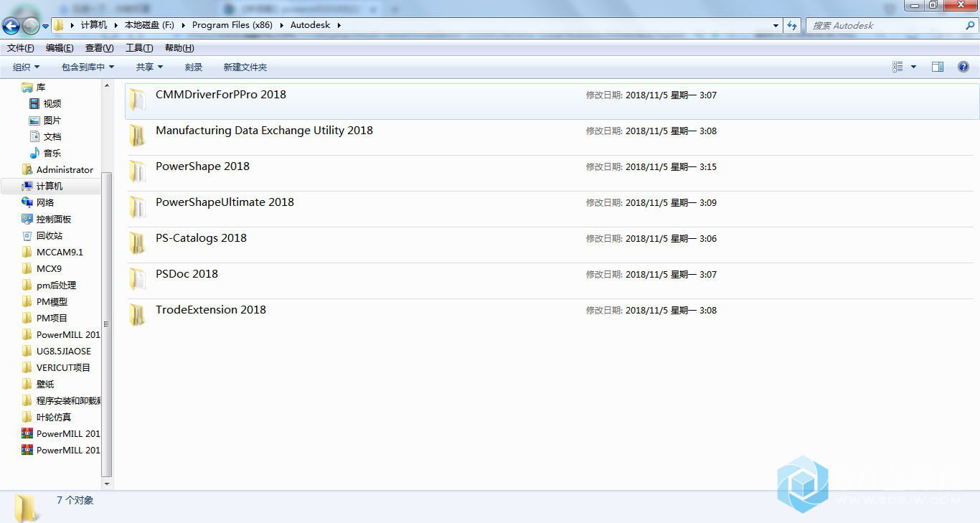Open the 帮助(H) menu
980x523 pixels.
(x=179, y=48)
